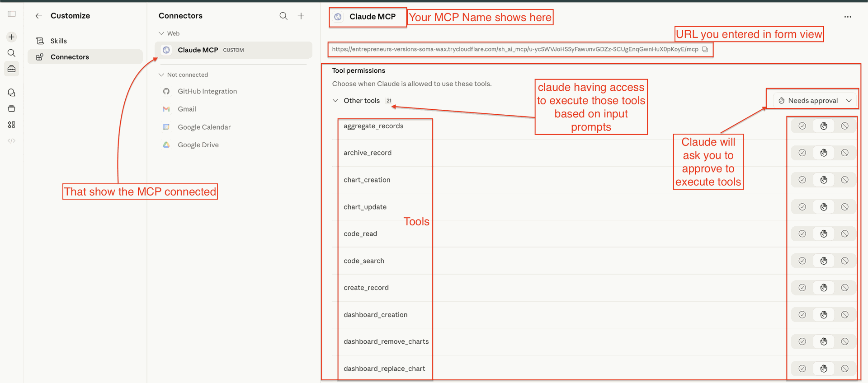Set aggregate_records to always allow

click(802, 126)
